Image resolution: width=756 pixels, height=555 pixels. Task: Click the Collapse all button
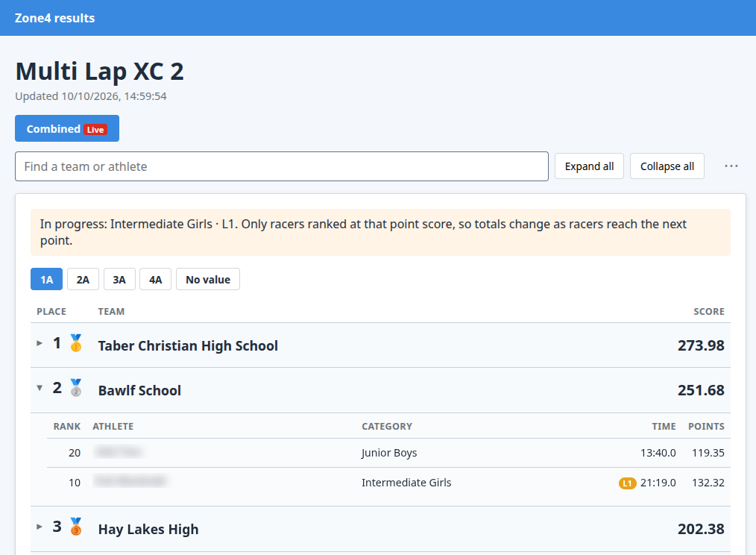(x=667, y=166)
